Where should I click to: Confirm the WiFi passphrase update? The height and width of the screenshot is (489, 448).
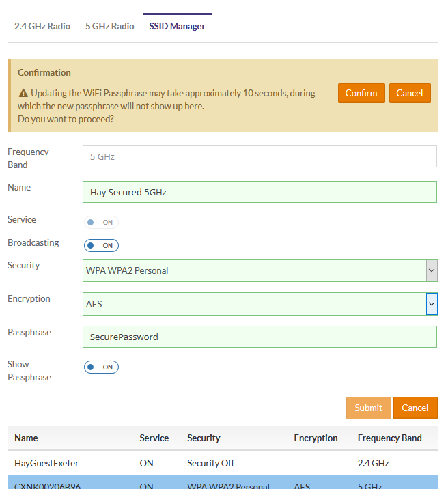[361, 94]
